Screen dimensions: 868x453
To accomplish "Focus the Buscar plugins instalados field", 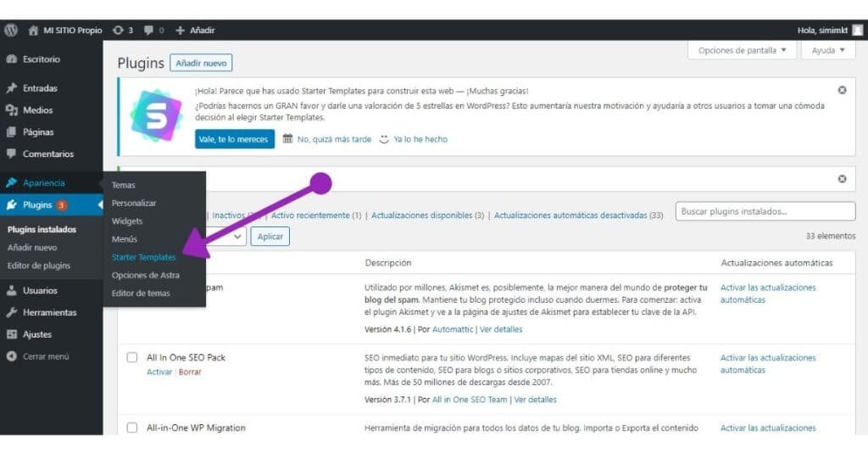I will point(765,211).
